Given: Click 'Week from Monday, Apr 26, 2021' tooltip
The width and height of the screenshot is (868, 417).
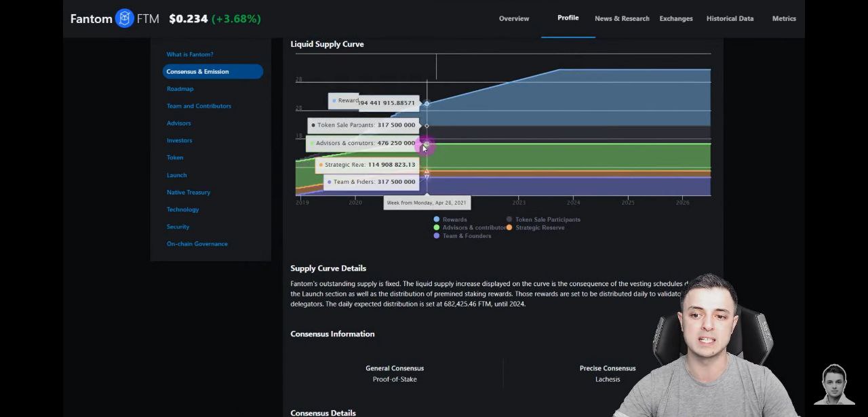Looking at the screenshot, I should coord(427,202).
